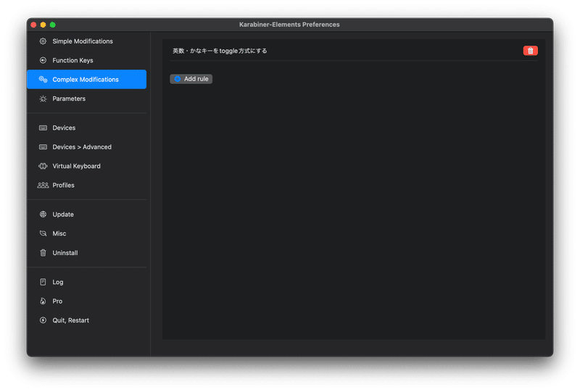Close the Preferences window with red button
Screen dimensions: 580x392
(33, 25)
